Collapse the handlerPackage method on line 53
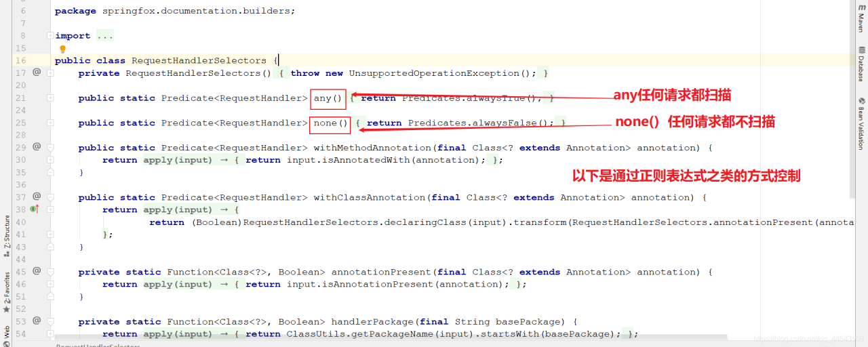This screenshot has height=347, width=868. [x=50, y=321]
